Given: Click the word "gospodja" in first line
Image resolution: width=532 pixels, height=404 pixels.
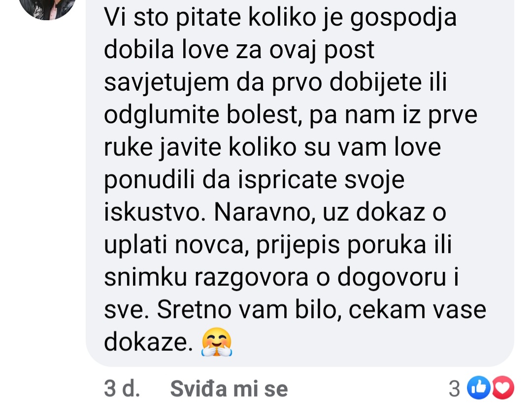Looking at the screenshot, I should click(x=403, y=18).
